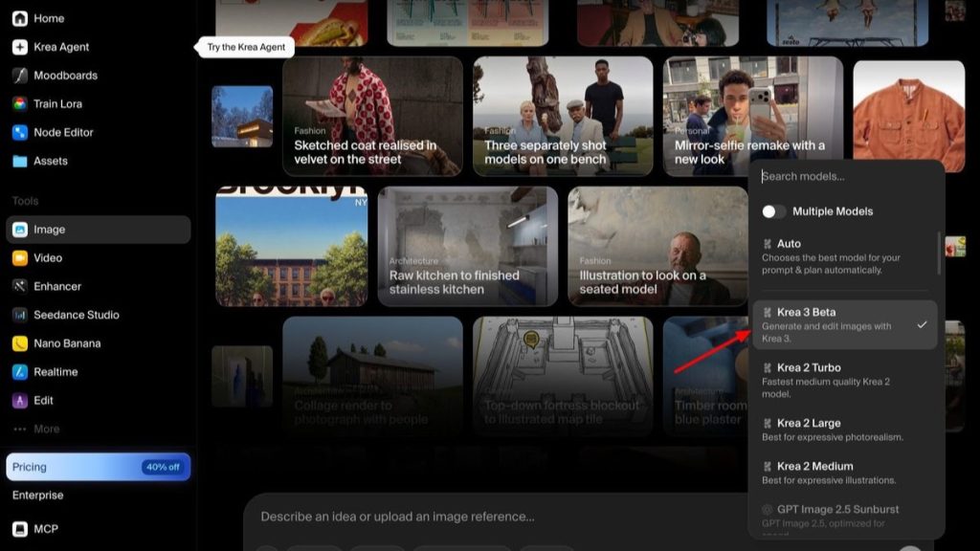The width and height of the screenshot is (980, 551).
Task: Open Krea Agent plus icon
Action: (19, 47)
